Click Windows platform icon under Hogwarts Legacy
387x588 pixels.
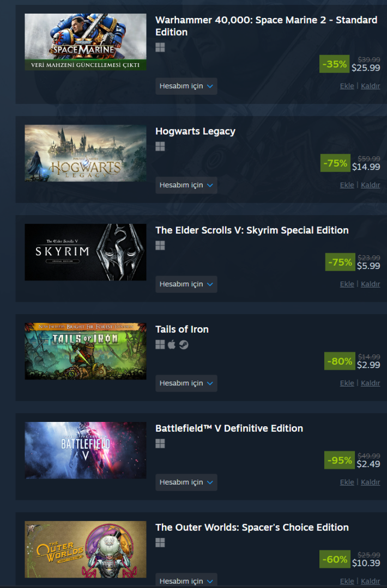160,146
